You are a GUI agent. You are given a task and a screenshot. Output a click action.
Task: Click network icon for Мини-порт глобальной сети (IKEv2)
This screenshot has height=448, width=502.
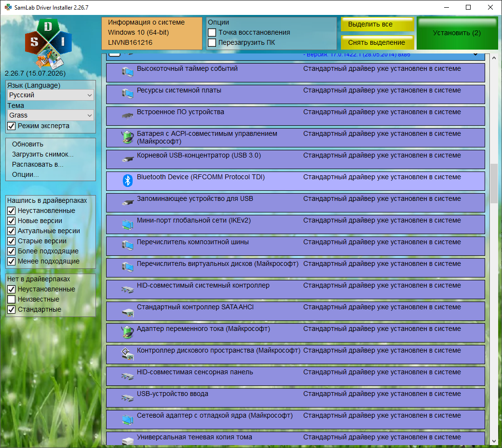(x=127, y=224)
